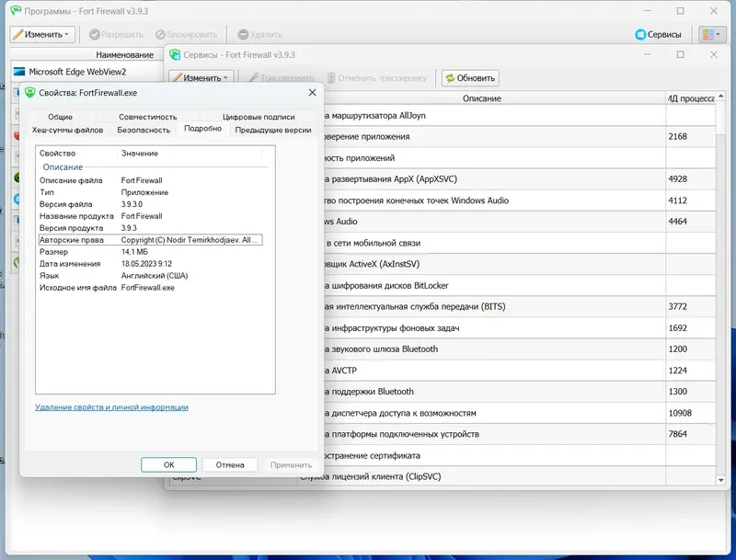This screenshot has height=560, width=736.
Task: Select the Подробно tab
Action: click(202, 129)
